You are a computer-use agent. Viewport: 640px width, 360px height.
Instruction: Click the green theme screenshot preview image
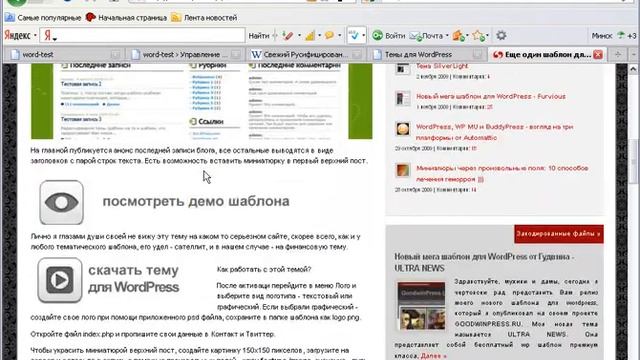[202, 101]
